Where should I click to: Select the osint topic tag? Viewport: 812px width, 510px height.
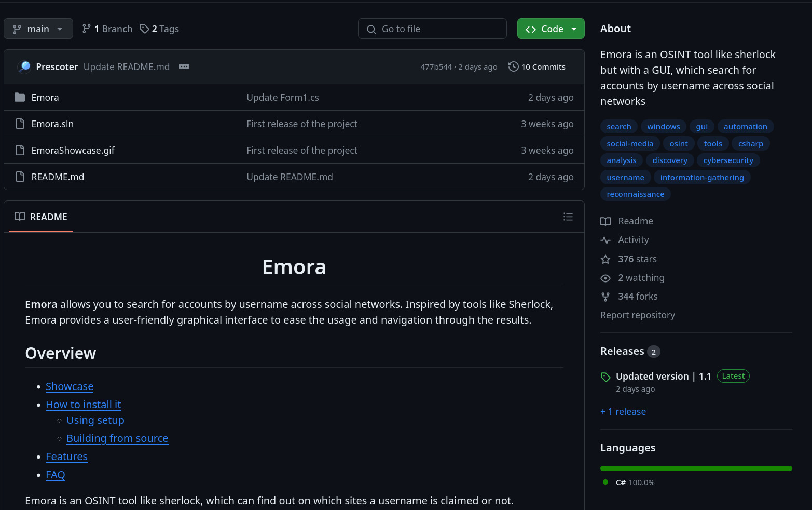click(679, 144)
